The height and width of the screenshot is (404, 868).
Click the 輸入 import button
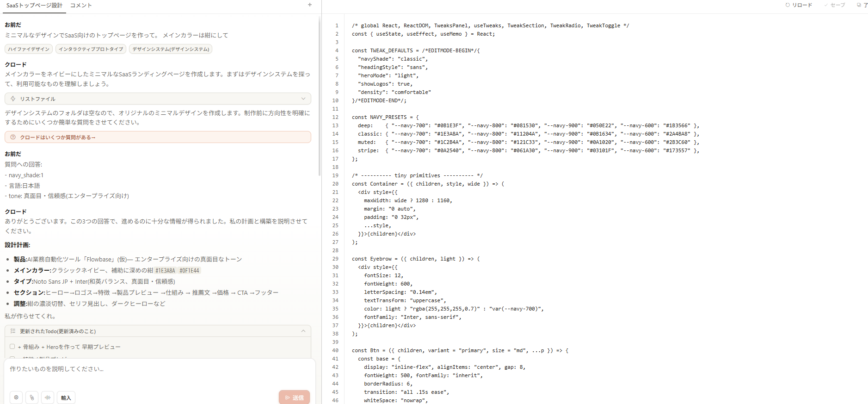click(x=66, y=398)
